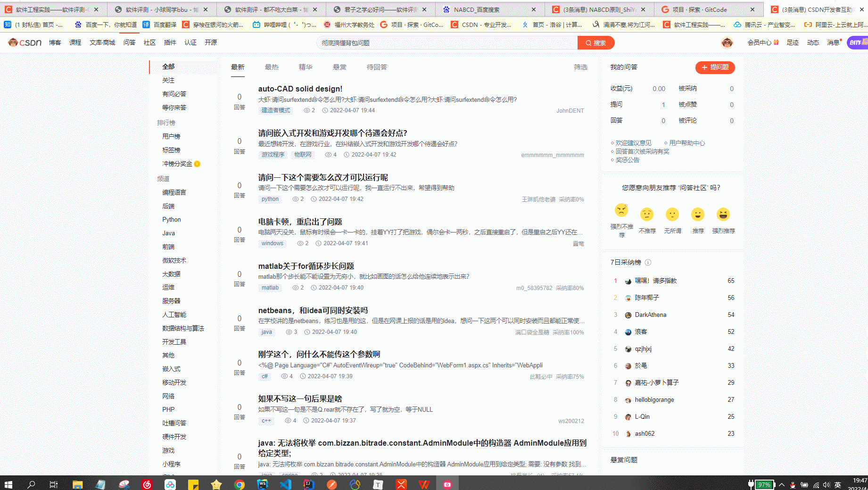868x490 pixels.
Task: Open 消息 notifications with red dot
Action: click(832, 42)
